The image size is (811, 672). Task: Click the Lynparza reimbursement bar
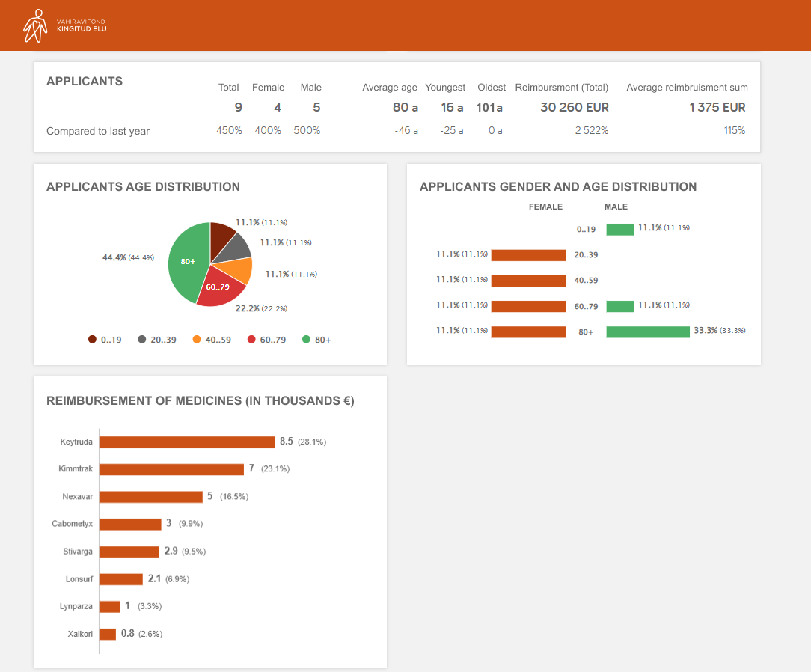(110, 606)
